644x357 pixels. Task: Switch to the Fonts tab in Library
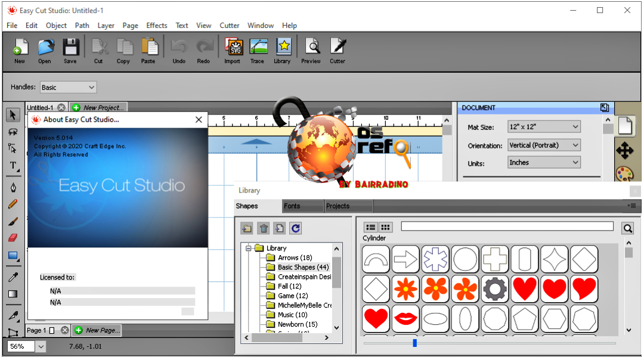point(303,206)
